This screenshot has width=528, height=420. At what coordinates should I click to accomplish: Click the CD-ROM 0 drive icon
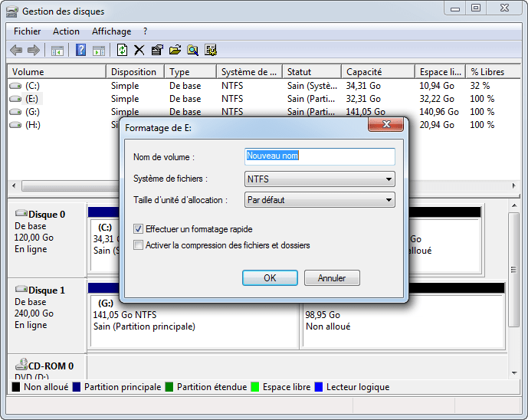point(21,364)
